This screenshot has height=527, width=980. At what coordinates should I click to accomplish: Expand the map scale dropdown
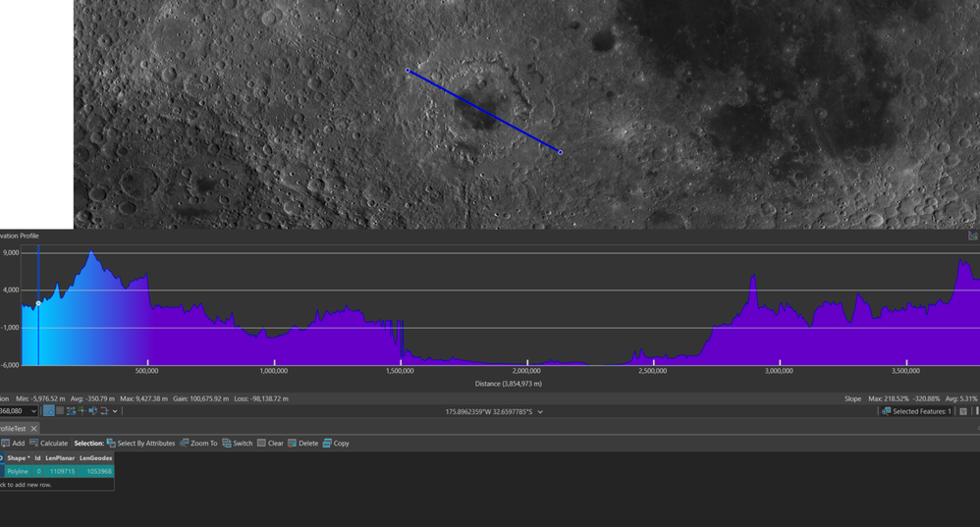pos(33,411)
